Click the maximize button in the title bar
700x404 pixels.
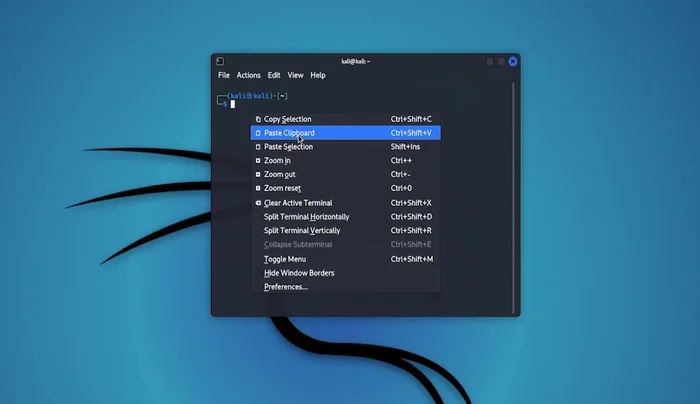[501, 61]
